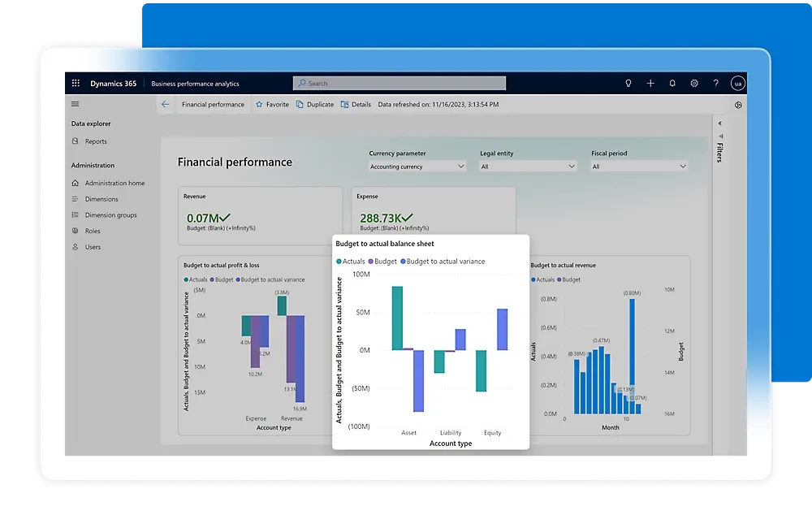
Task: Select the Financial performance breadcrumb tab
Action: click(213, 104)
